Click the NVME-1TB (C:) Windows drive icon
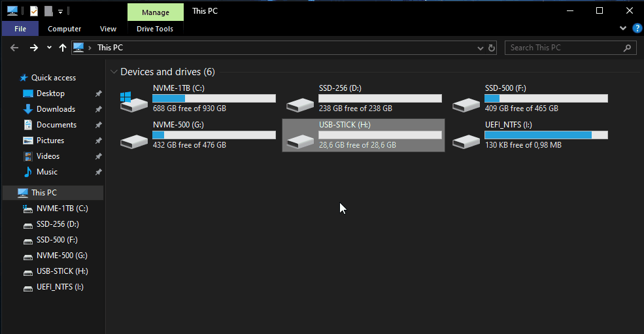Screen dimensions: 644x334 pyautogui.click(x=134, y=101)
